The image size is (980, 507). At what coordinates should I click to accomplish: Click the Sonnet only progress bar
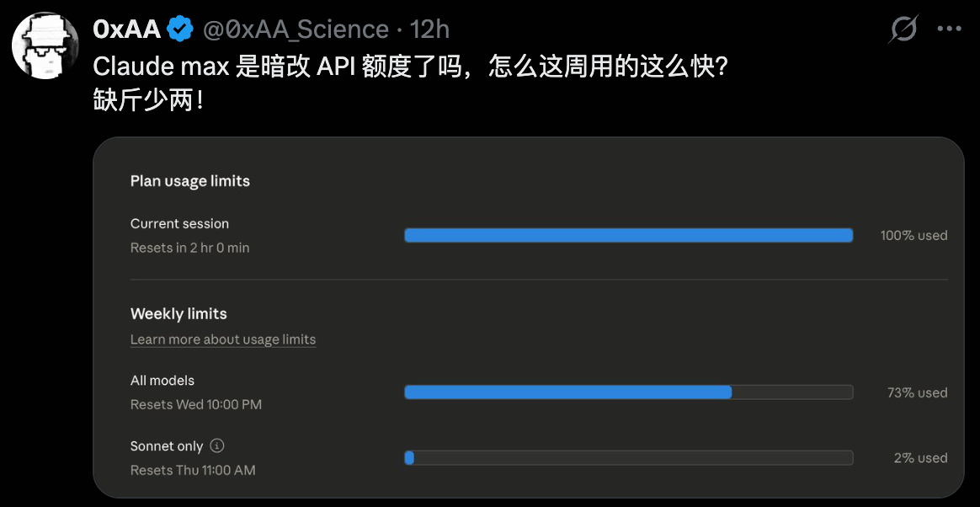coord(629,457)
